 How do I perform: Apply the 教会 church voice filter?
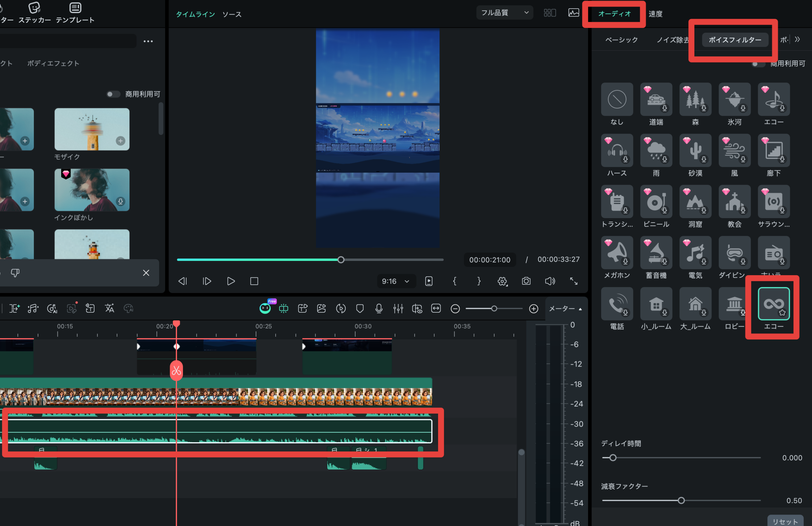[x=734, y=202]
